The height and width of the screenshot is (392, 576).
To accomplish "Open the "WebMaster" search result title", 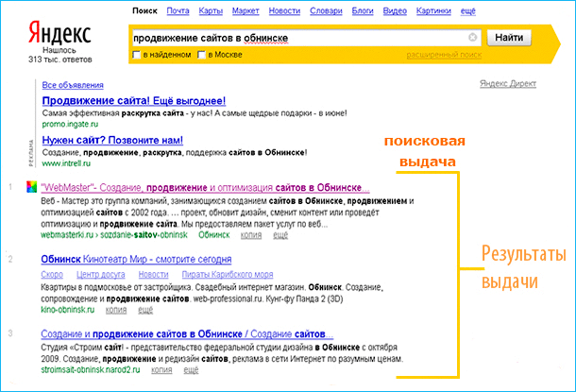I will [205, 188].
